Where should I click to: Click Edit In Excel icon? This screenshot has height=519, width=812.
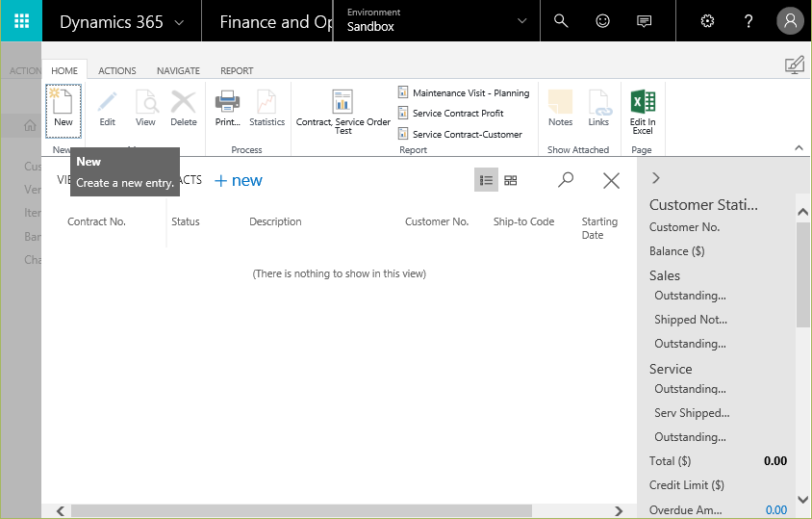[643, 112]
